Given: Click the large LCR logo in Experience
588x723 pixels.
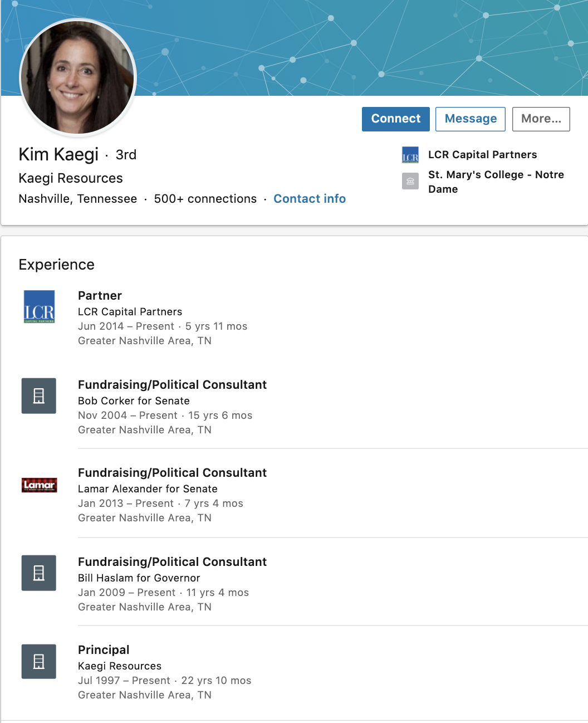Looking at the screenshot, I should [39, 307].
